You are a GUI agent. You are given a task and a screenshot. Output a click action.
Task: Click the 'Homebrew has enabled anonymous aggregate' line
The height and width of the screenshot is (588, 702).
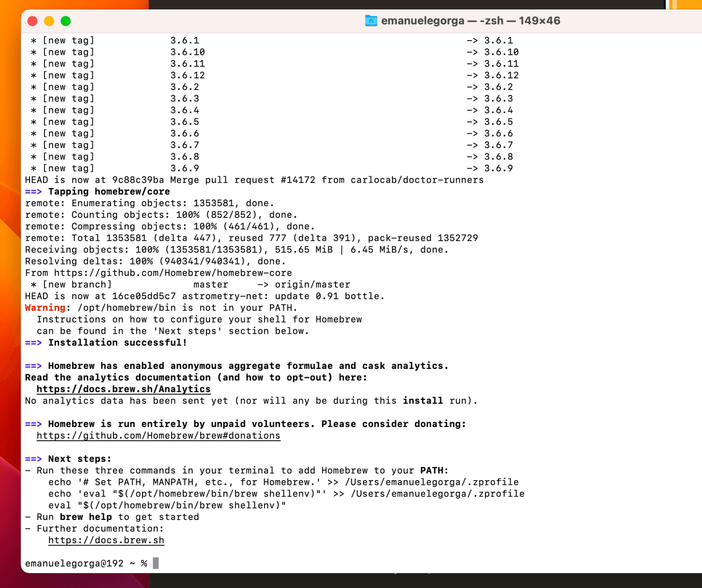click(x=237, y=366)
